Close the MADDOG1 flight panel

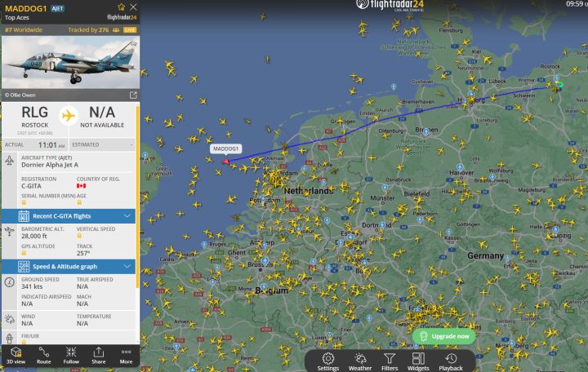coord(133,7)
